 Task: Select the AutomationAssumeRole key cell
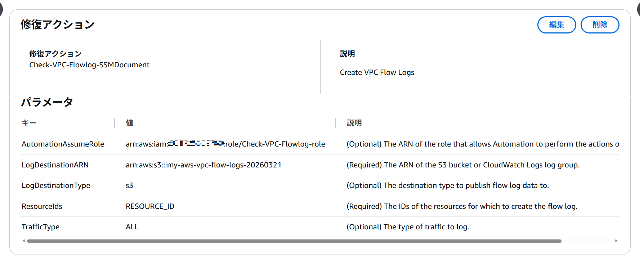63,144
